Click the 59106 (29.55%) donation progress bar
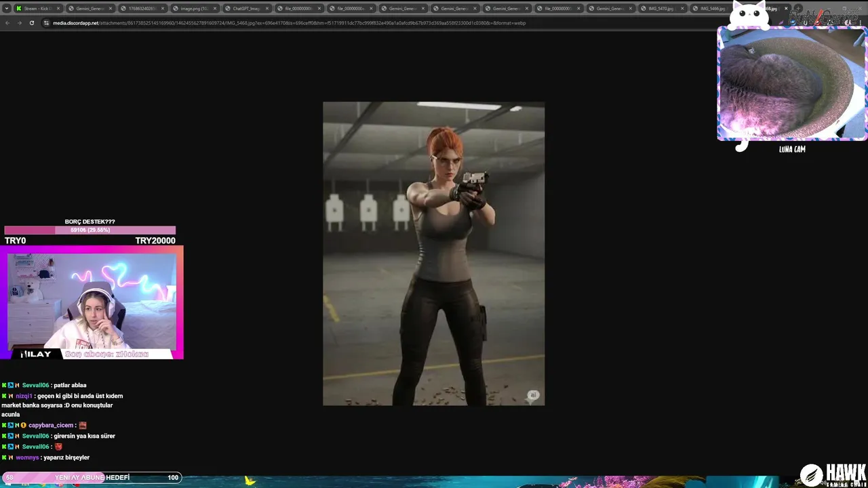Viewport: 868px width, 488px height. (90, 230)
